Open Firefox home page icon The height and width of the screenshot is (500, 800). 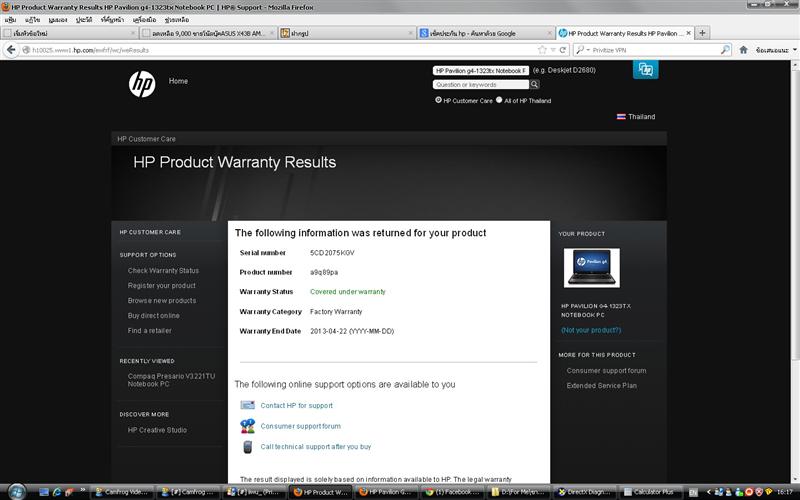pos(743,50)
